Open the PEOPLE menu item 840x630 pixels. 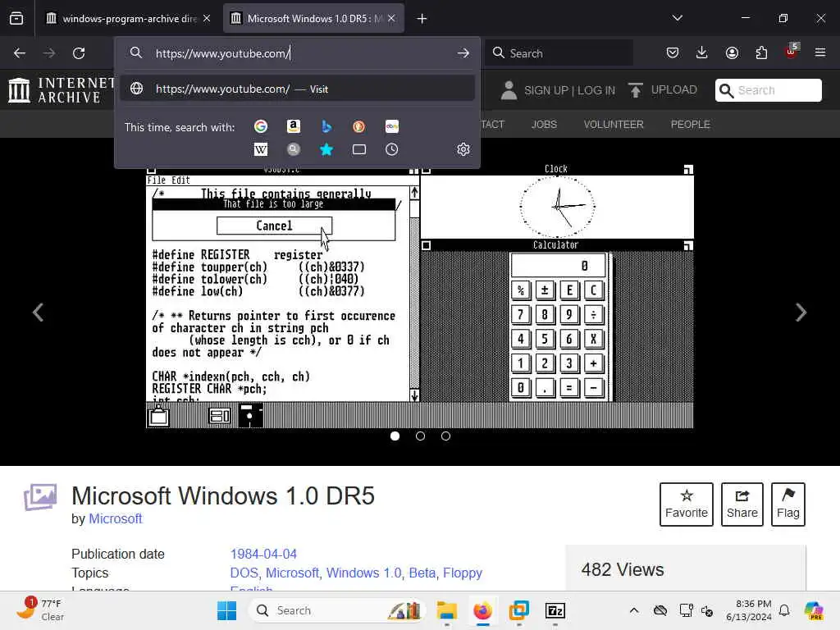coord(690,125)
